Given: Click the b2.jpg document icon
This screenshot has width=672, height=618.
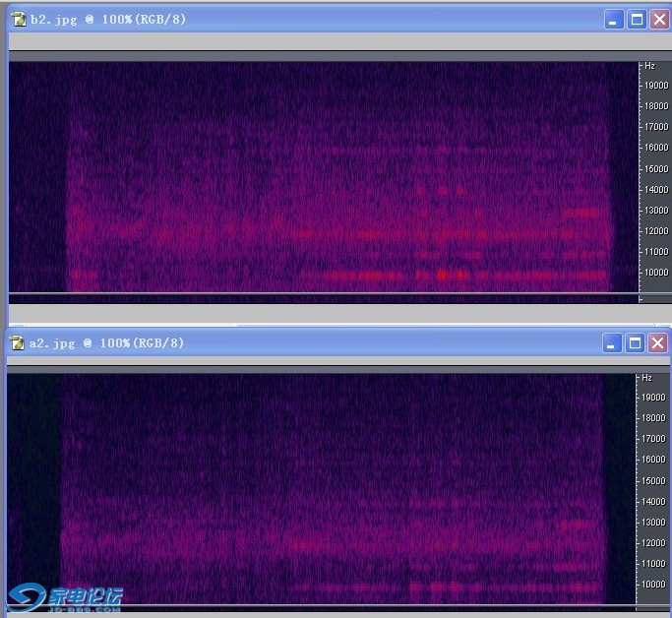Looking at the screenshot, I should tap(18, 20).
